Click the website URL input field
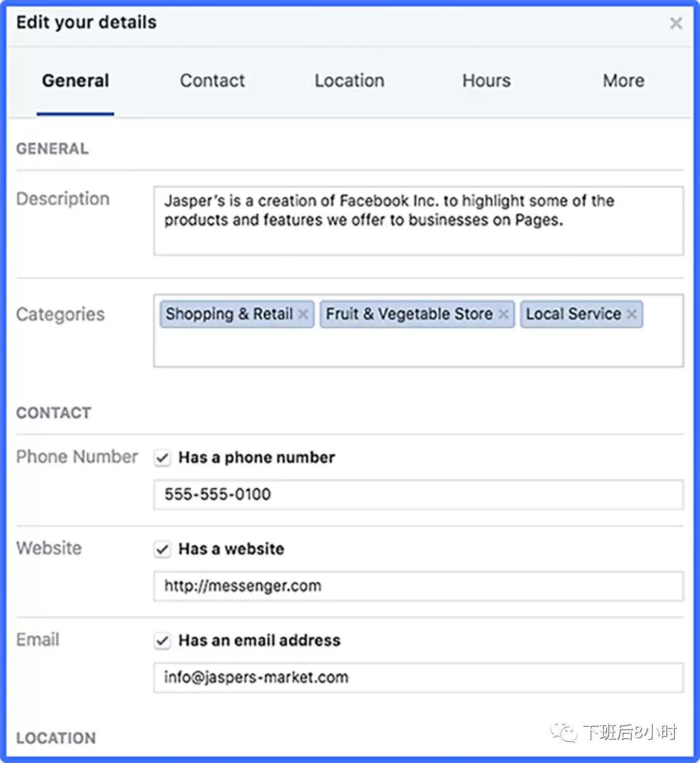Viewport: 700px width, 763px height. pos(418,586)
